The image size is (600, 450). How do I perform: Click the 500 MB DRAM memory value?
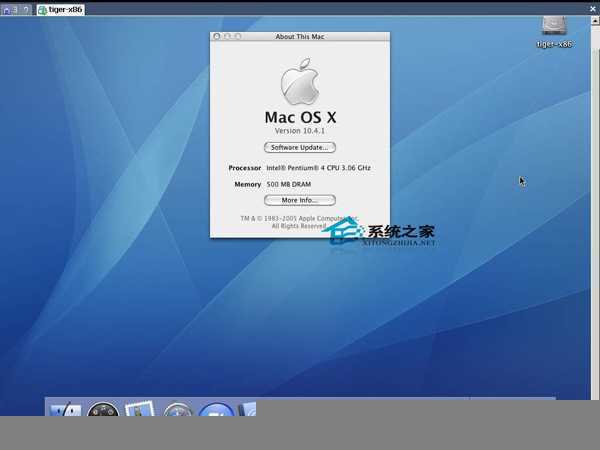[x=289, y=184]
